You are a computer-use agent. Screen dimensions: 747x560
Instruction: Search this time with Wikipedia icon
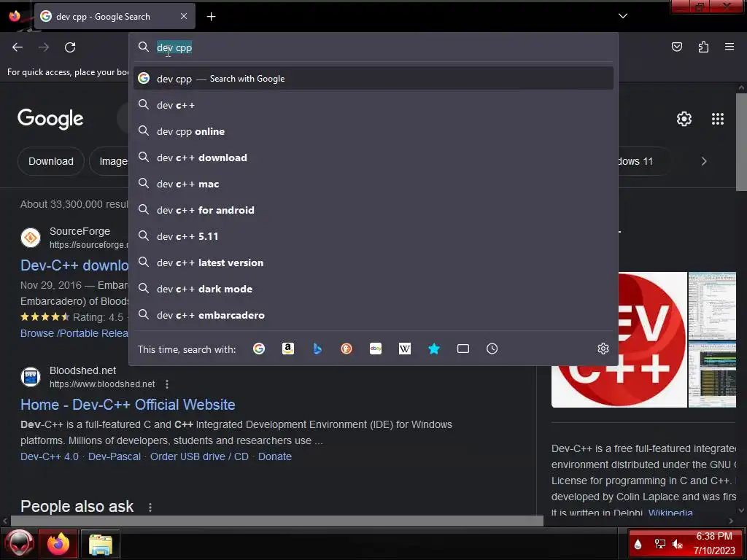click(404, 349)
